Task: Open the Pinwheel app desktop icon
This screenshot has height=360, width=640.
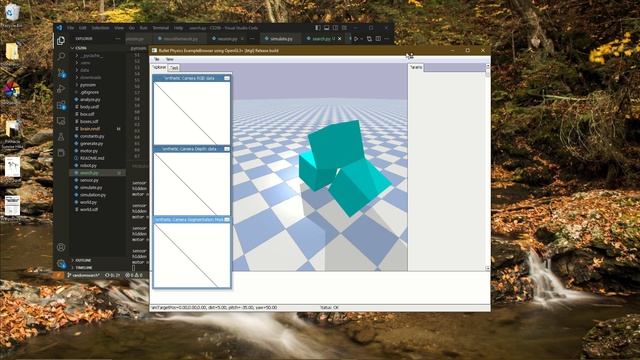Action: pos(12,89)
